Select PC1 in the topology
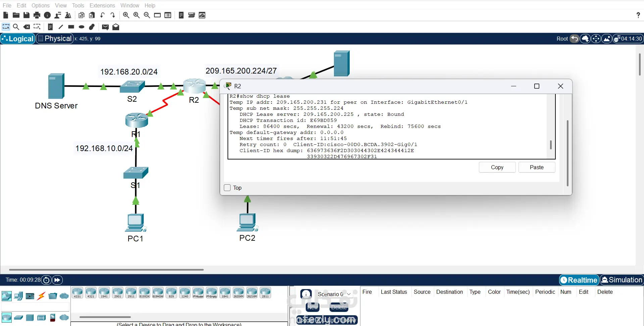 pos(136,223)
